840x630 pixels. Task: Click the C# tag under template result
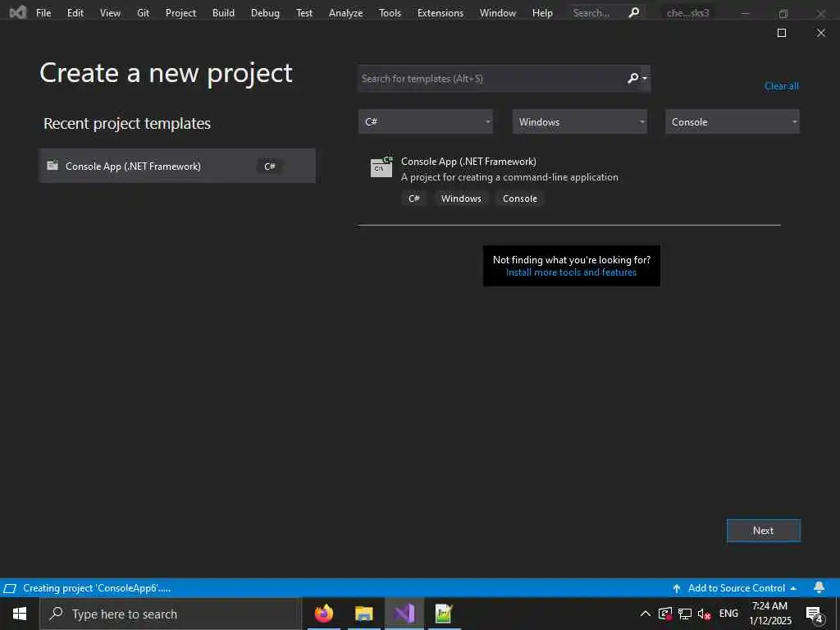(x=413, y=199)
